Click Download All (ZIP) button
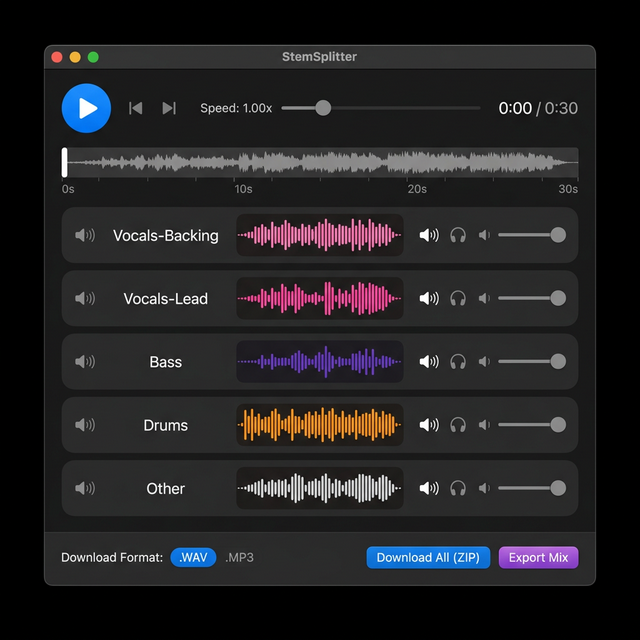This screenshot has width=640, height=640. tap(428, 558)
